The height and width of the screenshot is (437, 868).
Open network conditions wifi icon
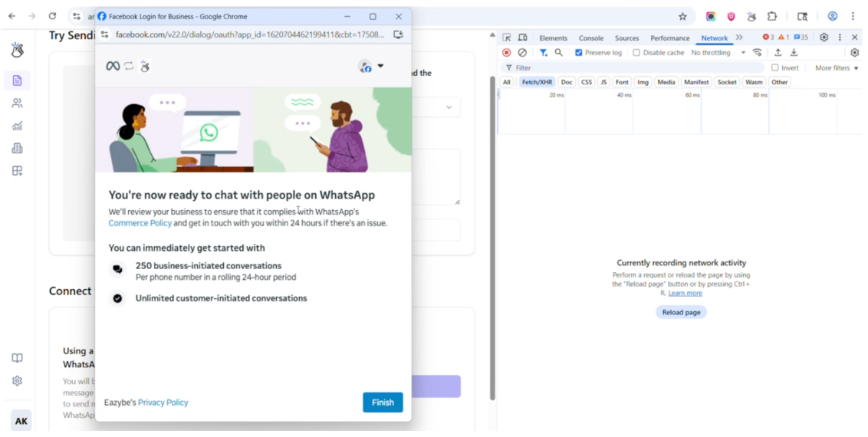click(758, 53)
